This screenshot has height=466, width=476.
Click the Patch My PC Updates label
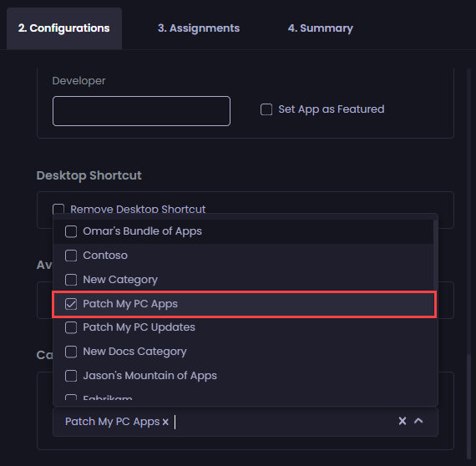coord(139,327)
